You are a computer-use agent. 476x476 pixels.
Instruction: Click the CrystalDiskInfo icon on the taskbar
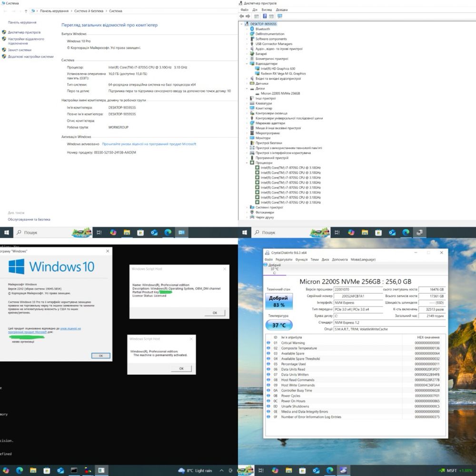(x=343, y=471)
